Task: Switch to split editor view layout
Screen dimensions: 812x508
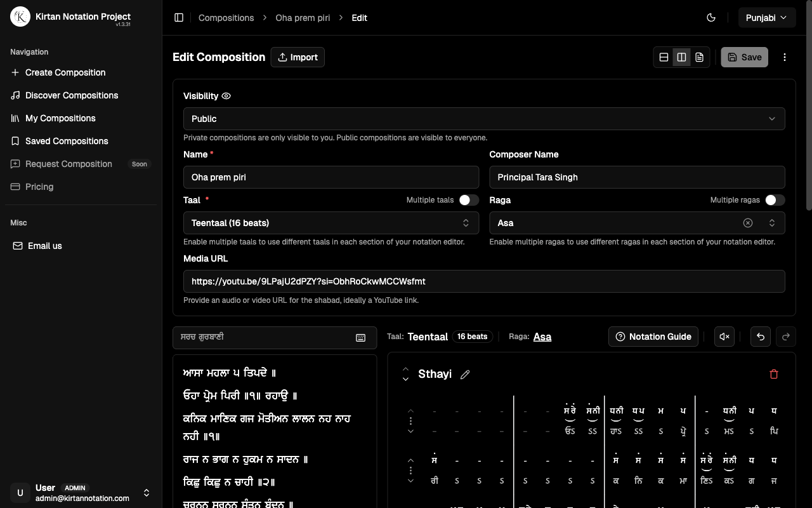Action: [x=681, y=57]
